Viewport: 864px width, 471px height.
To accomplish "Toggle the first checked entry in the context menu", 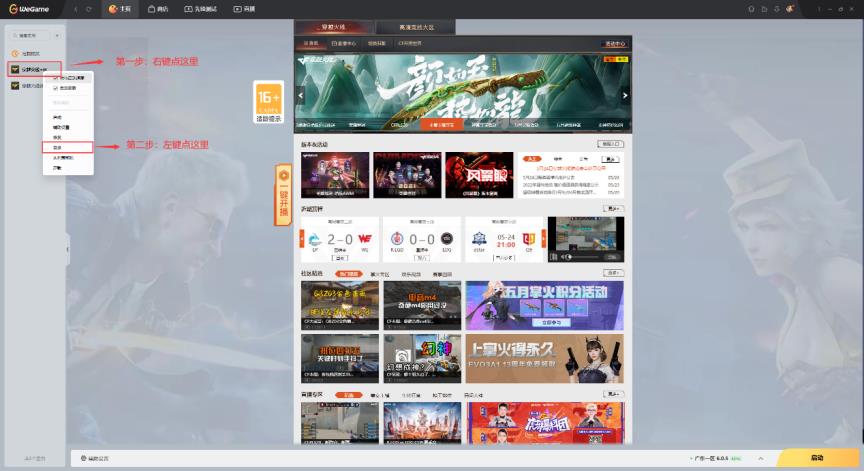I will tap(68, 78).
